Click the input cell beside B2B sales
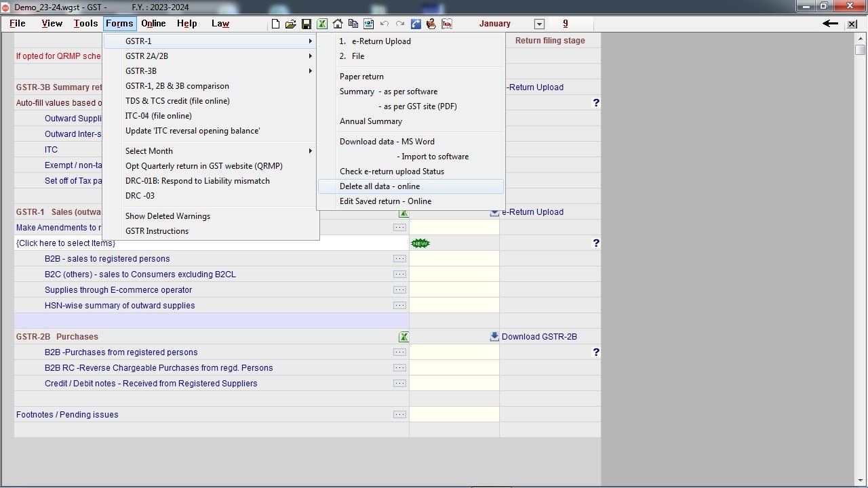The height and width of the screenshot is (488, 868). coord(454,259)
